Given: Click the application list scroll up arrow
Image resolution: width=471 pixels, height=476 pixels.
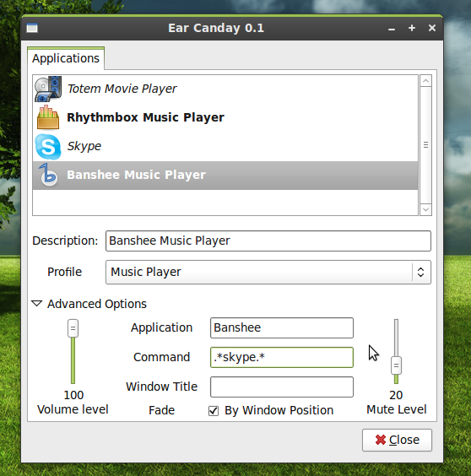Looking at the screenshot, I should pos(425,81).
